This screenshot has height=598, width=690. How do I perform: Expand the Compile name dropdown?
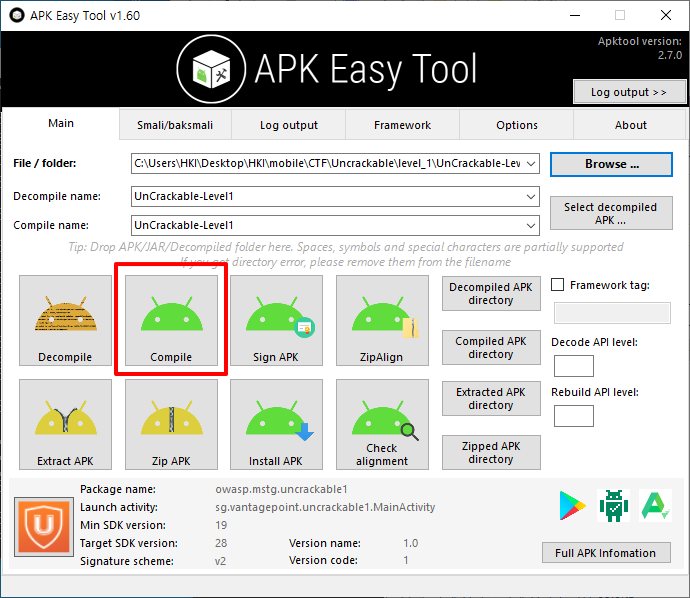[x=531, y=226]
